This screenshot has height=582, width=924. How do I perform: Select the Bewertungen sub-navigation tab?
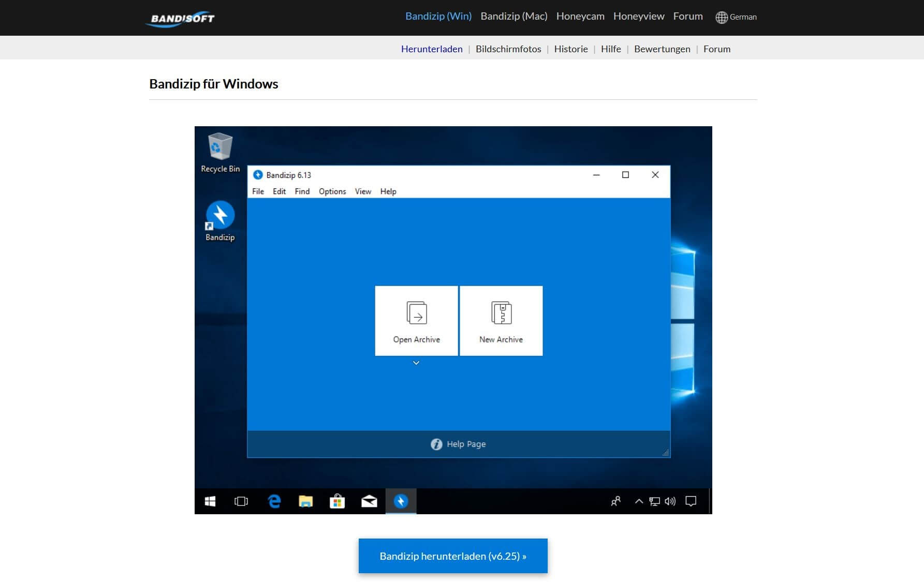pyautogui.click(x=662, y=49)
